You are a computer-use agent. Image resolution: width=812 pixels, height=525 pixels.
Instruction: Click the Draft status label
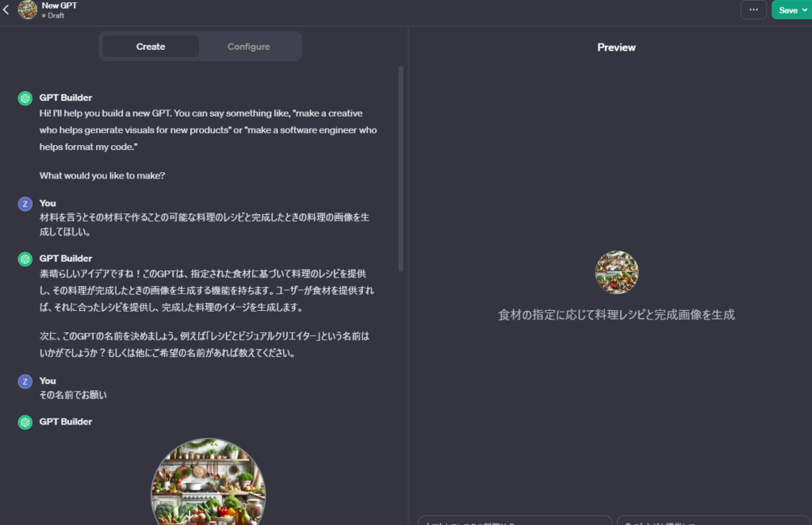click(56, 16)
